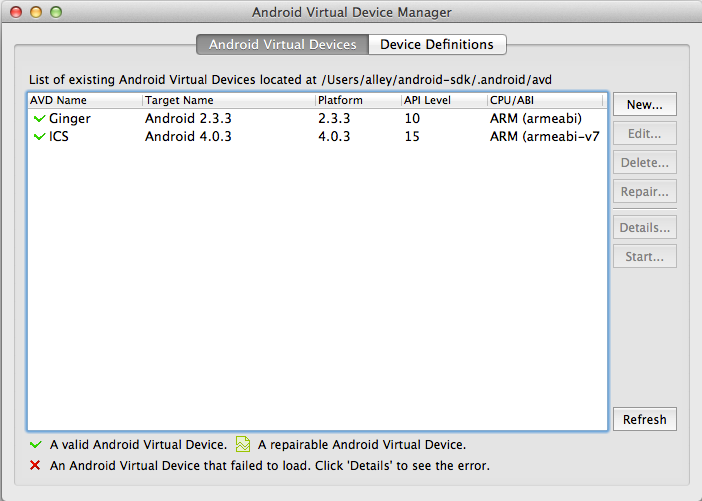This screenshot has width=702, height=501.
Task: Click the red X failed-load legend icon
Action: point(35,465)
